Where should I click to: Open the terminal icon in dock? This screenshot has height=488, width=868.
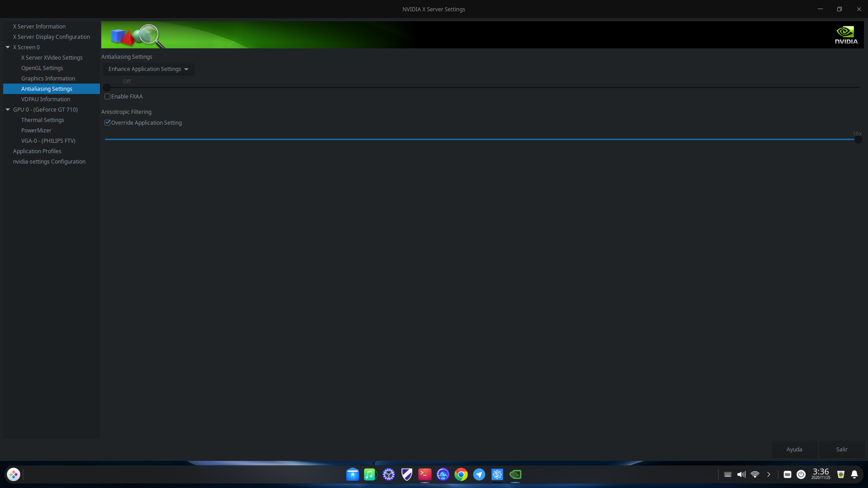(x=425, y=474)
